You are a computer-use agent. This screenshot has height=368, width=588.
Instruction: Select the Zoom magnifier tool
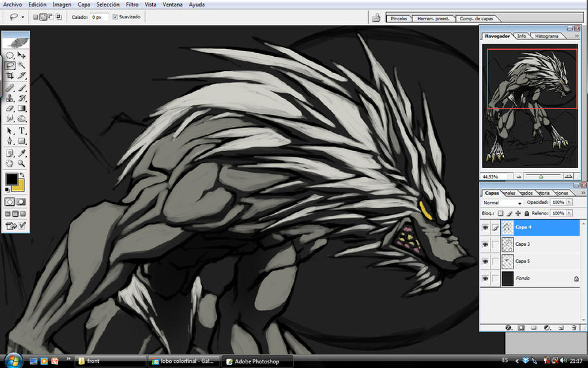[x=22, y=163]
